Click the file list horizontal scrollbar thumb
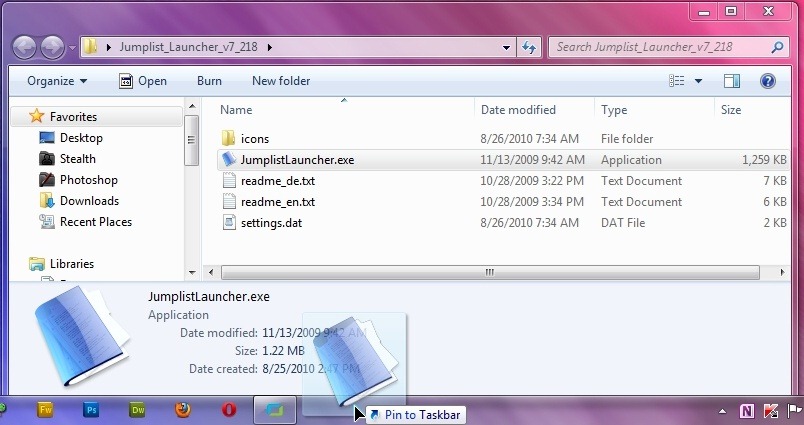 [x=490, y=272]
